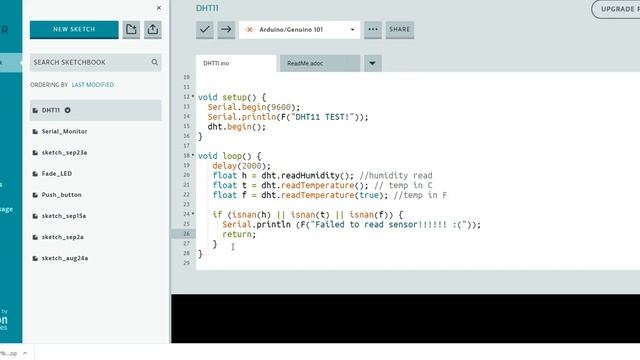Click the sketch_sep2a file icon
The height and width of the screenshot is (360, 640).
[x=35, y=237]
